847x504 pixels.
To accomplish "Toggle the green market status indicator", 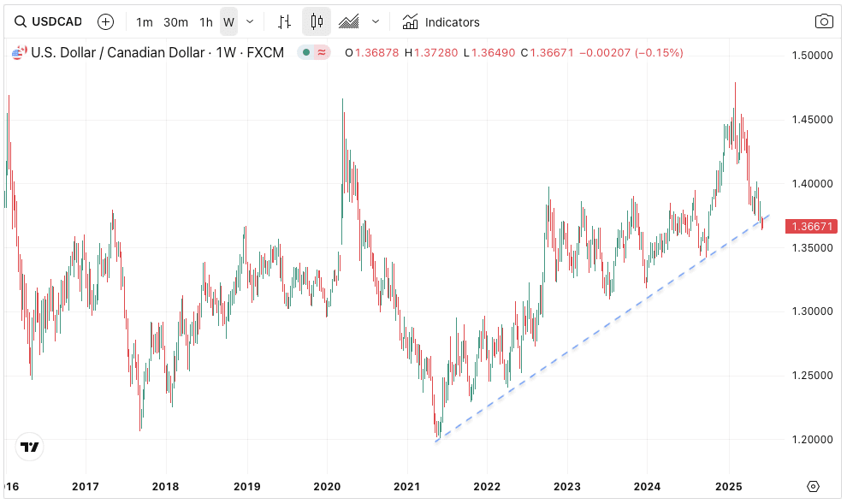I will click(306, 53).
